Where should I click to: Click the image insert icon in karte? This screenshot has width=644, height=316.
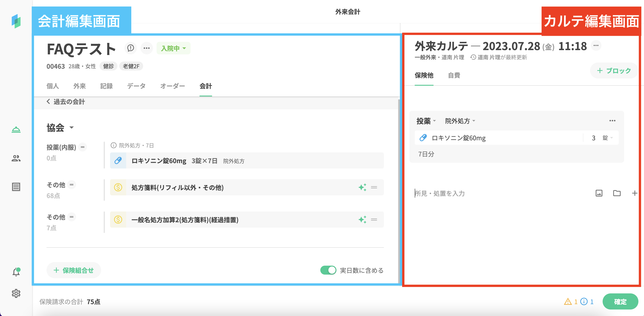599,193
